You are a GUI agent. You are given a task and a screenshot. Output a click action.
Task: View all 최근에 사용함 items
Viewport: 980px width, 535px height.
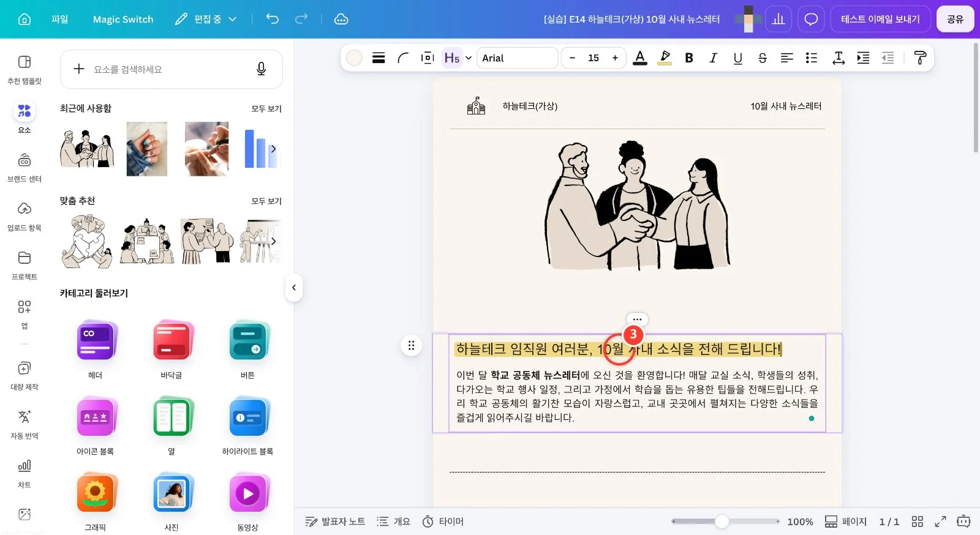[266, 108]
